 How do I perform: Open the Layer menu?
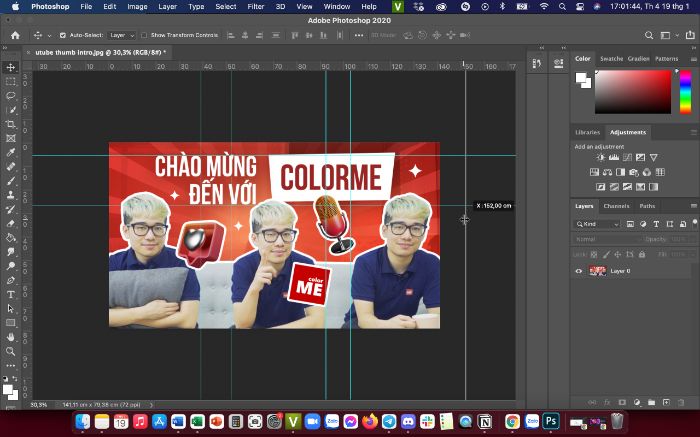tap(167, 7)
